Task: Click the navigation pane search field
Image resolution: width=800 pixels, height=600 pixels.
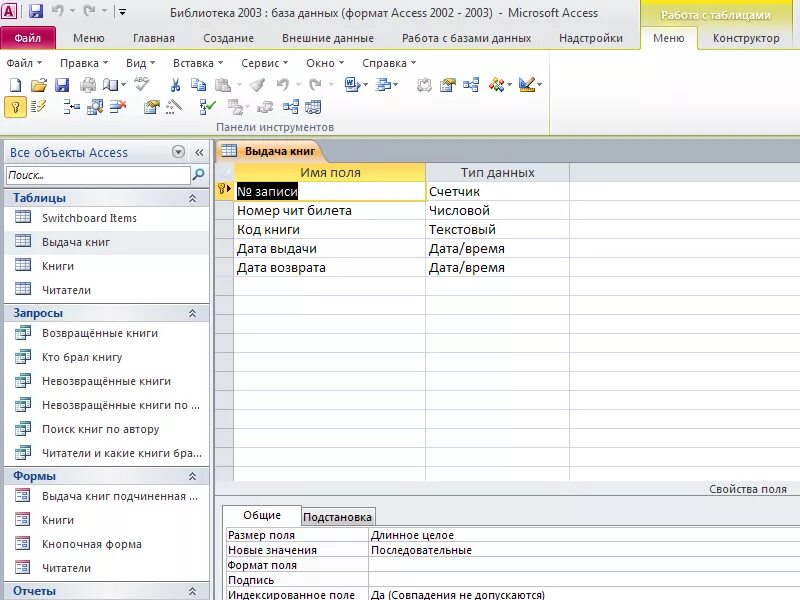Action: (98, 175)
